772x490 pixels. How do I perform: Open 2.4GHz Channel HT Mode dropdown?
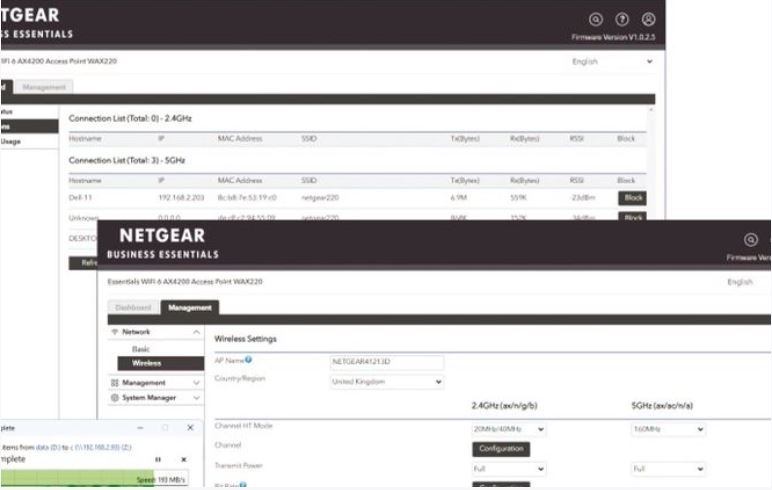tap(509, 429)
